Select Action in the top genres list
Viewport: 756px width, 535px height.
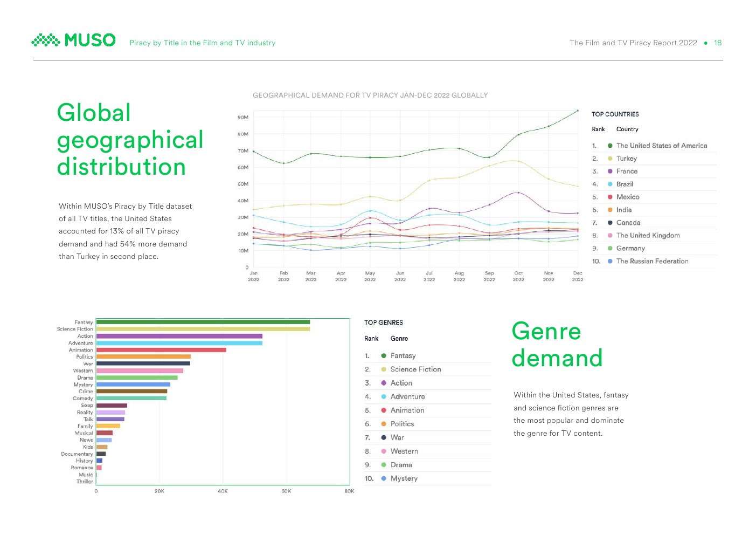401,383
